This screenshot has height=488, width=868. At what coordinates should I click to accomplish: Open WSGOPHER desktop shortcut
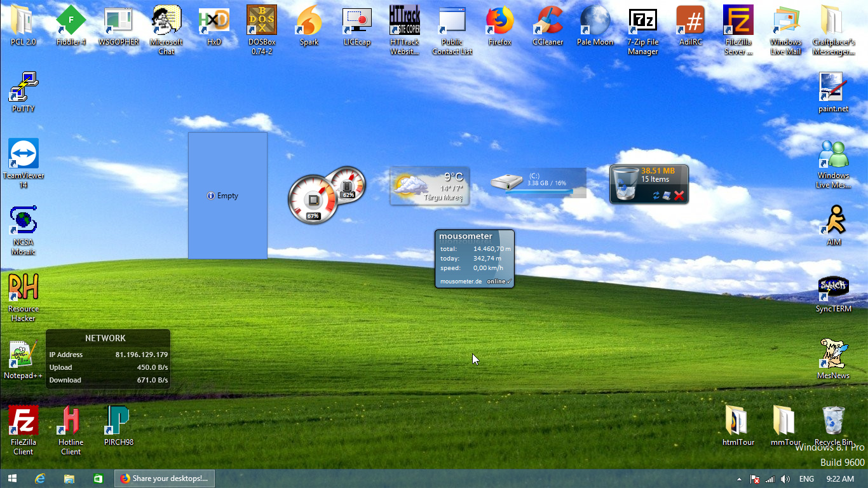(118, 26)
